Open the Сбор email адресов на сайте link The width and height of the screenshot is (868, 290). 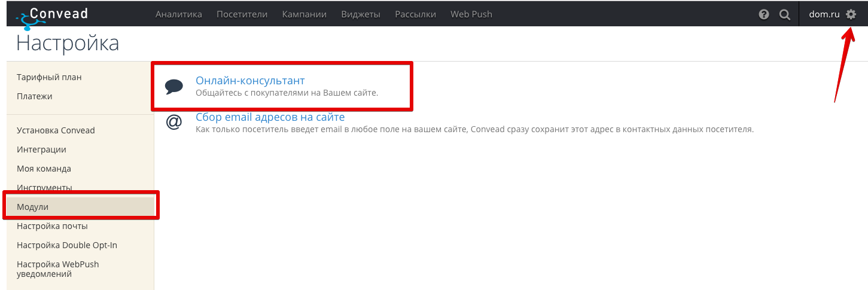point(270,117)
